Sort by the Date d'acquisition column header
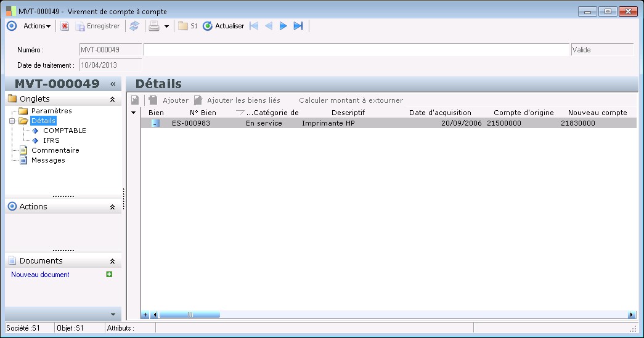Screen dimensions: 644x338 coord(440,113)
